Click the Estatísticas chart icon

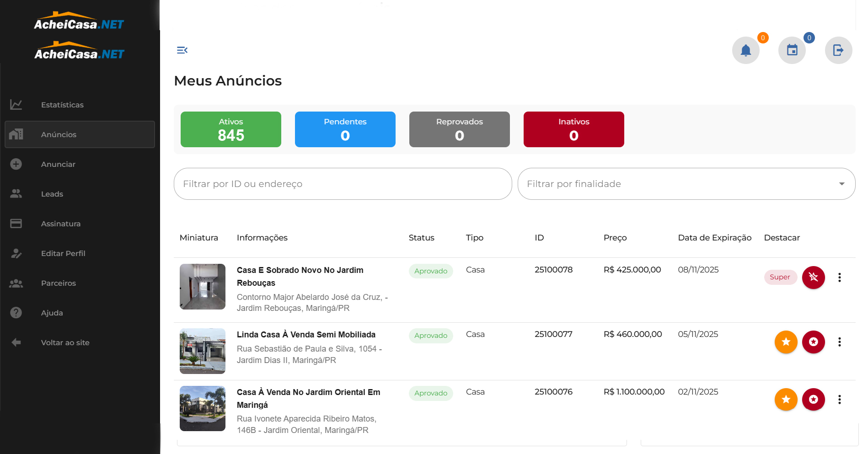(16, 105)
